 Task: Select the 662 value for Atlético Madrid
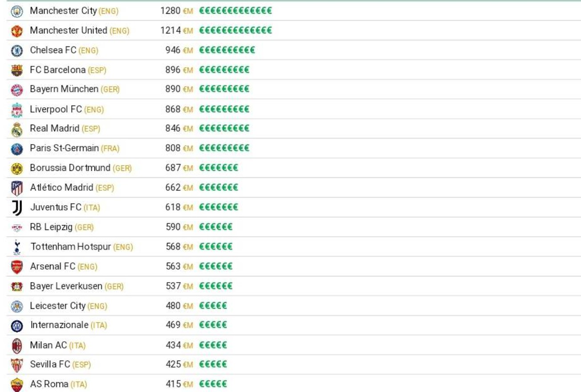click(x=173, y=188)
